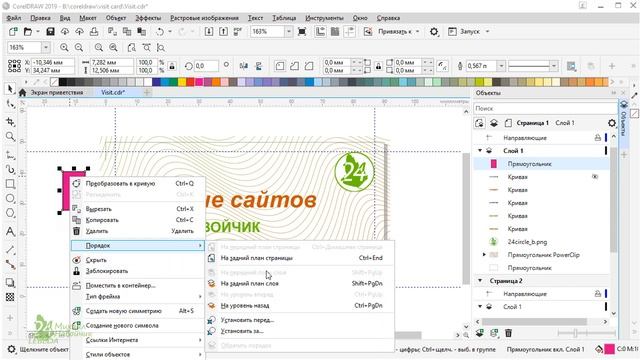The image size is (640, 360).
Task: Open the Файл menu
Action: [x=14, y=18]
